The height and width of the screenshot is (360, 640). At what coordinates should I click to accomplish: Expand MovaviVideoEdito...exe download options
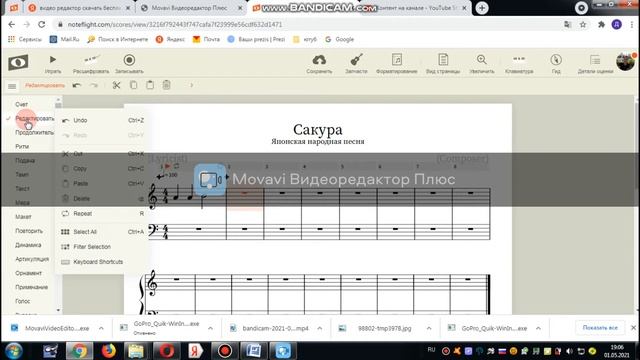101,328
